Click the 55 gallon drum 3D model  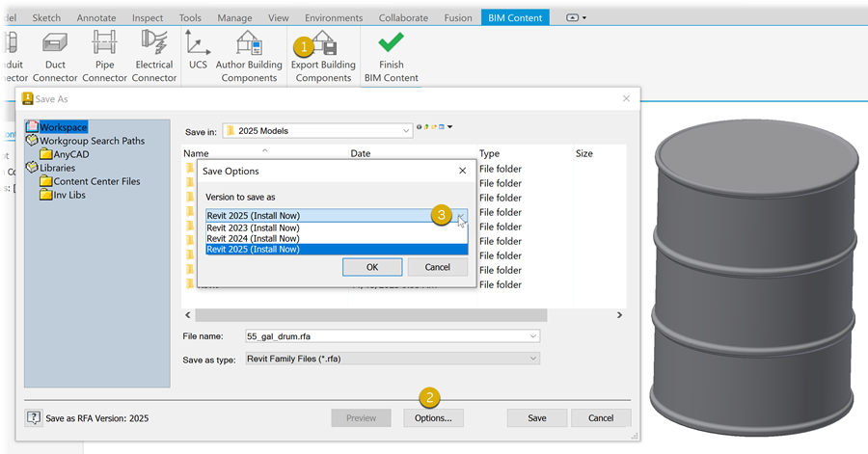pos(754,277)
